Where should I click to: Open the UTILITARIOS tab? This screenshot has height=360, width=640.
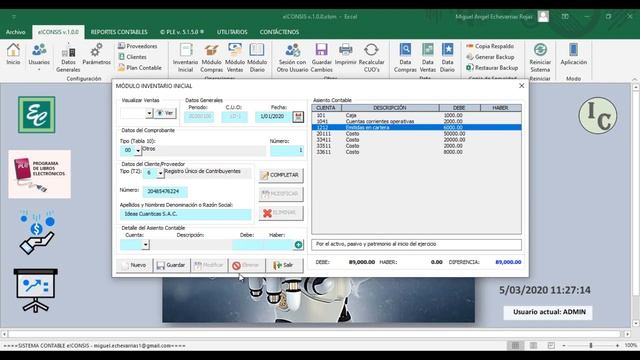coord(232,32)
